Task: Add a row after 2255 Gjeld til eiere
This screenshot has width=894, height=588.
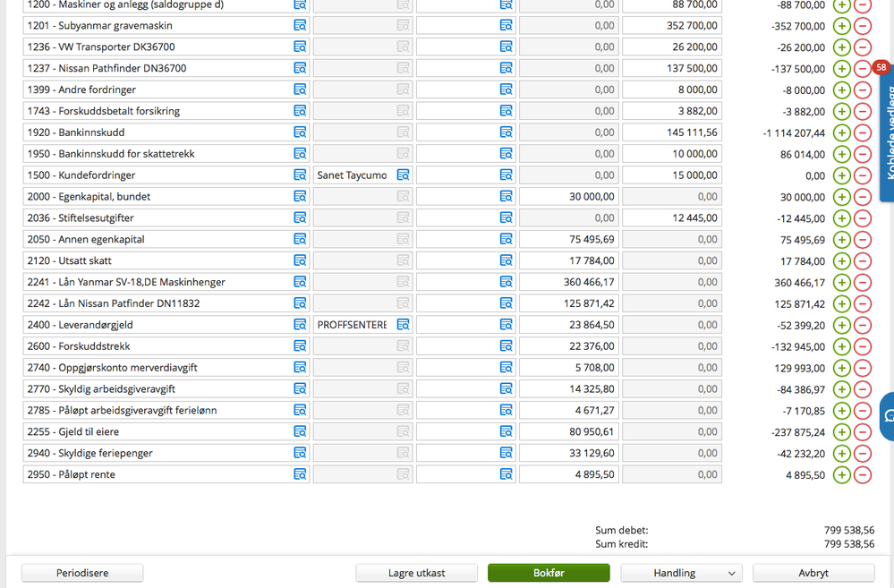Action: click(x=841, y=431)
